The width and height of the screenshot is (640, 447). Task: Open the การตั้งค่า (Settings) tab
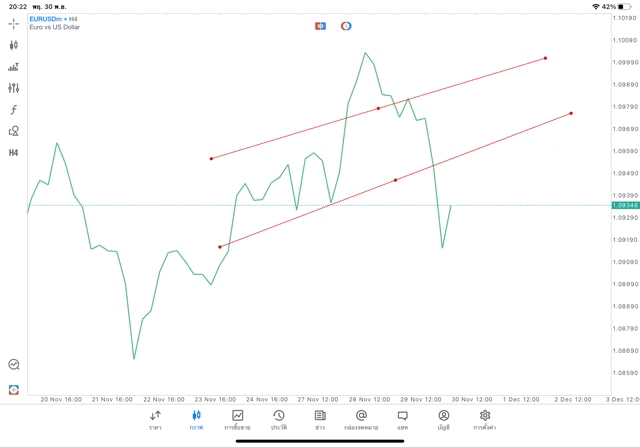coord(485,419)
